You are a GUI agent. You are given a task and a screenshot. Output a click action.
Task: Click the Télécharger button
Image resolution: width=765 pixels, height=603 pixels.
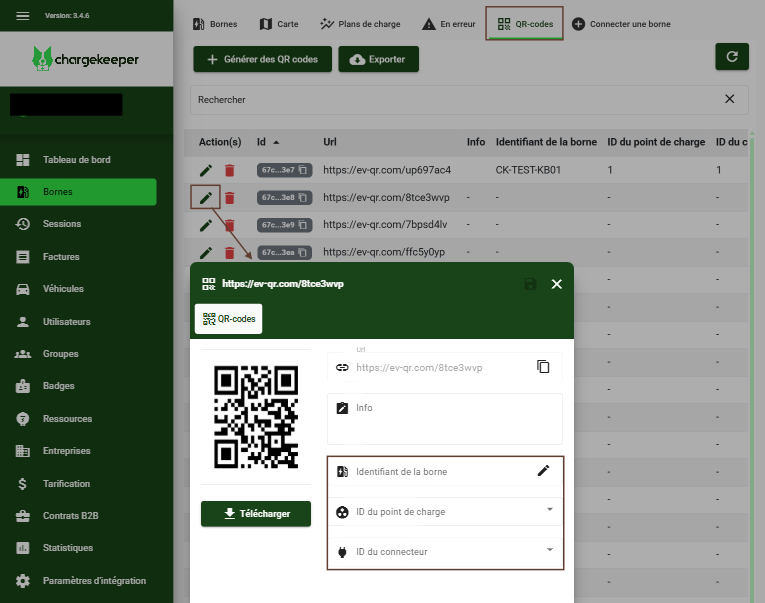(x=256, y=514)
